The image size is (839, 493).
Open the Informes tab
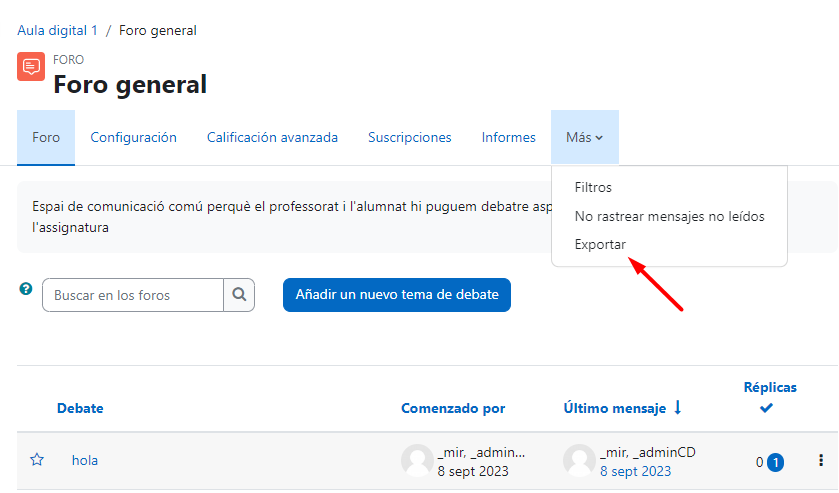(508, 138)
